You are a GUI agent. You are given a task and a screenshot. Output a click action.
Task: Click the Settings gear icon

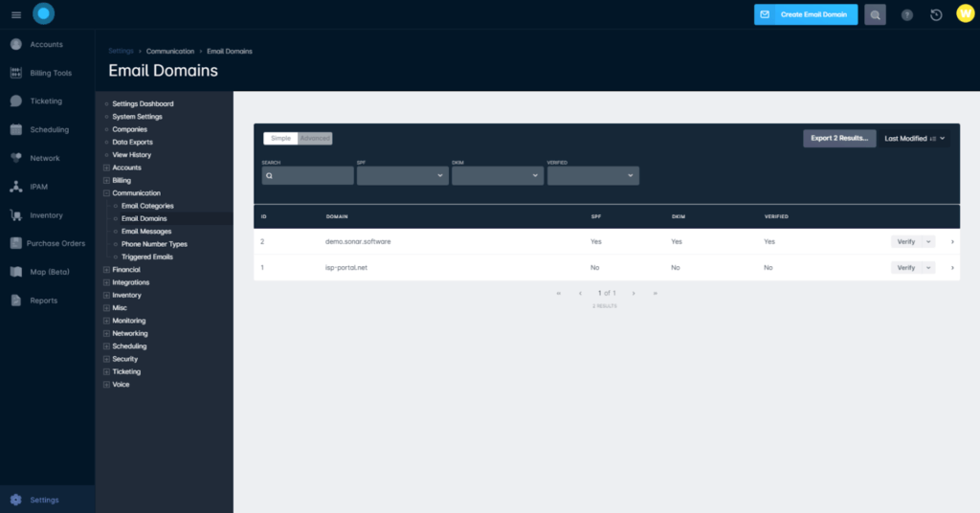tap(16, 500)
